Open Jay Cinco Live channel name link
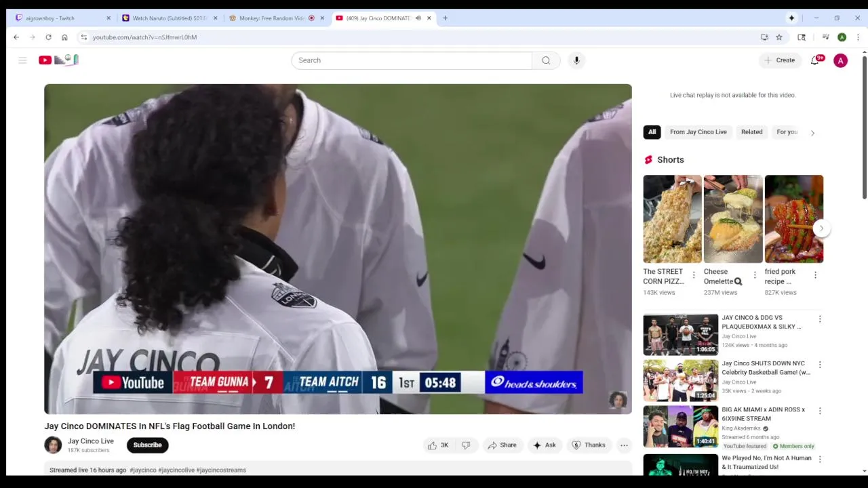This screenshot has height=488, width=868. (x=90, y=441)
